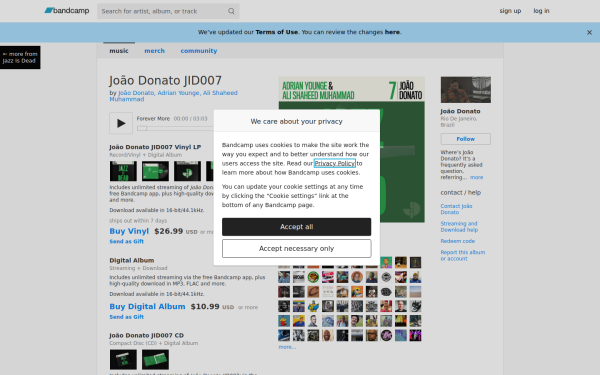
Task: Click the João Donato JID007 CD heading
Action: pyautogui.click(x=147, y=335)
